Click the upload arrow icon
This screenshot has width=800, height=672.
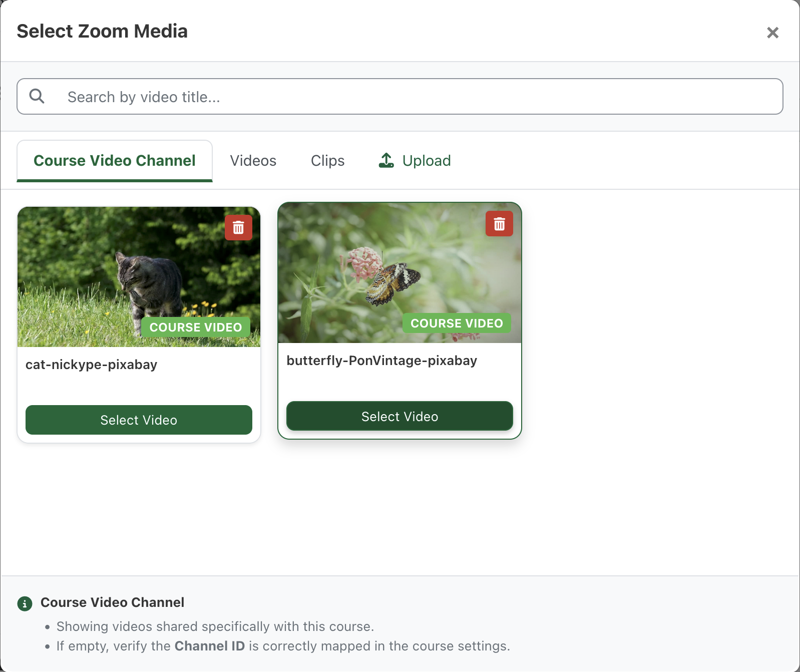(x=386, y=160)
